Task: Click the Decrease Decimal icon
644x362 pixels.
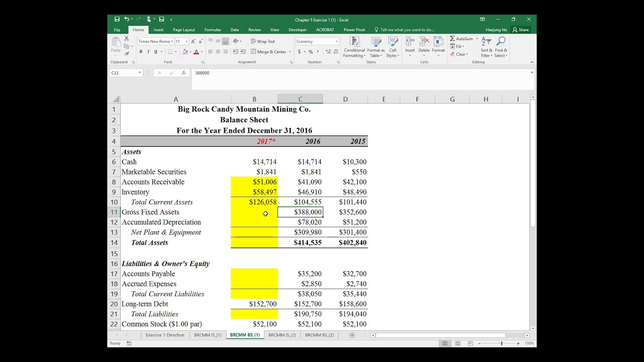Action: tap(336, 52)
